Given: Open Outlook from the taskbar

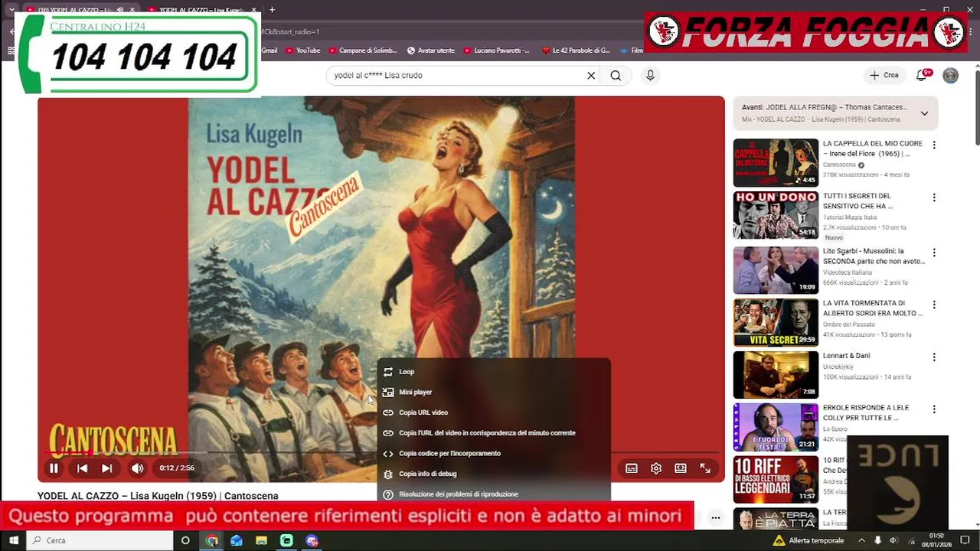Looking at the screenshot, I should click(x=237, y=540).
